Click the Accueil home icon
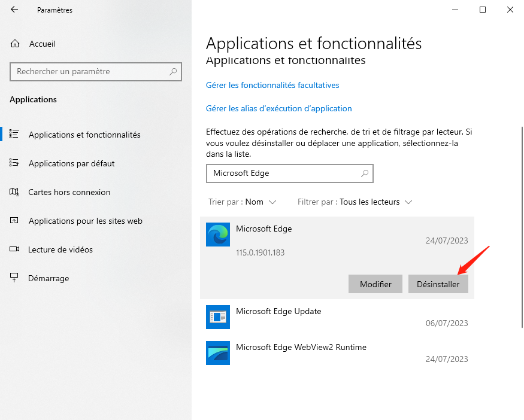The height and width of the screenshot is (420, 524). 16,44
